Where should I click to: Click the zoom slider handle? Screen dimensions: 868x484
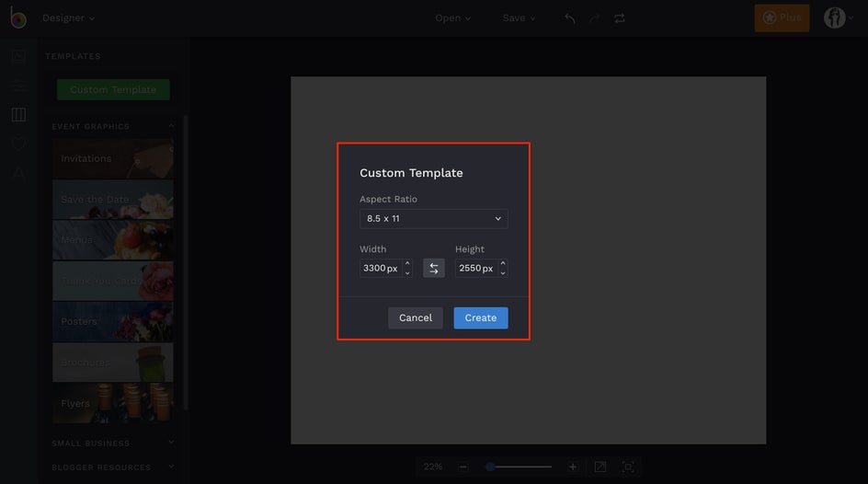(x=490, y=467)
